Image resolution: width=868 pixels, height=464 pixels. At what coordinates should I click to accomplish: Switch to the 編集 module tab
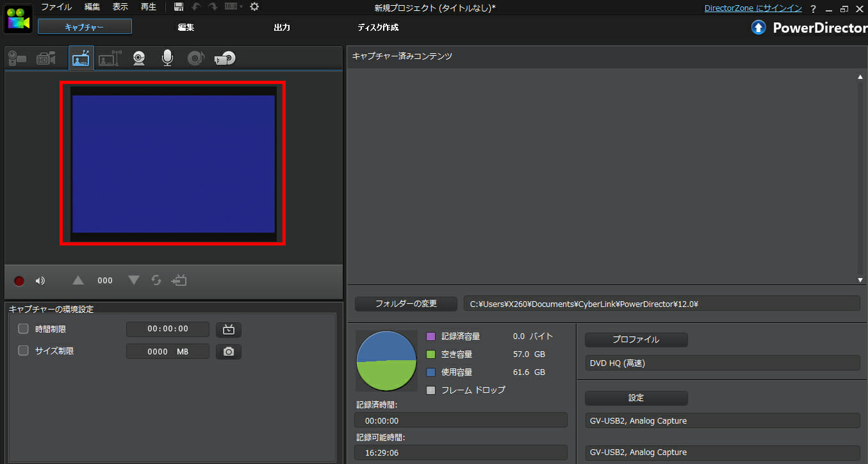186,28
